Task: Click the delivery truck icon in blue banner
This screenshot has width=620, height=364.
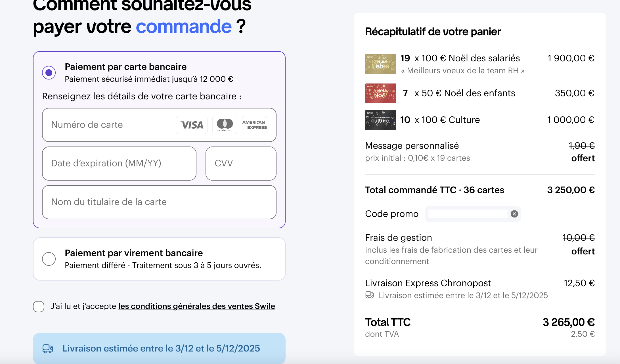Action: [x=48, y=349]
